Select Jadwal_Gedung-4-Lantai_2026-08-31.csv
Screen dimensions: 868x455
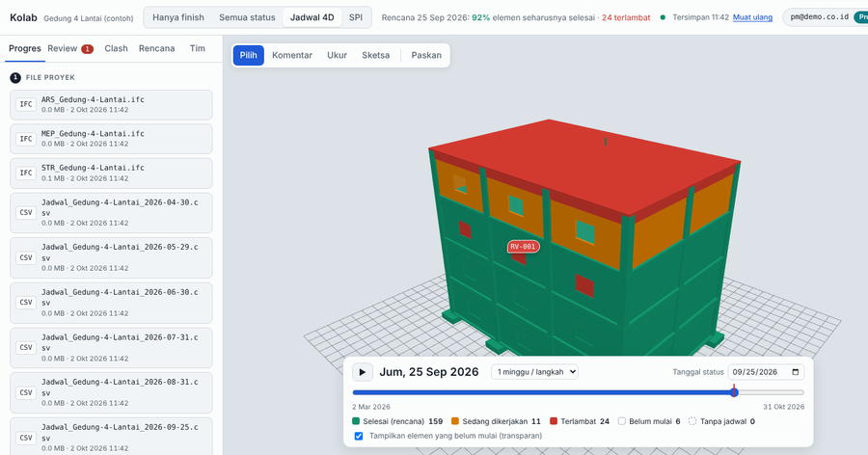[x=111, y=392]
